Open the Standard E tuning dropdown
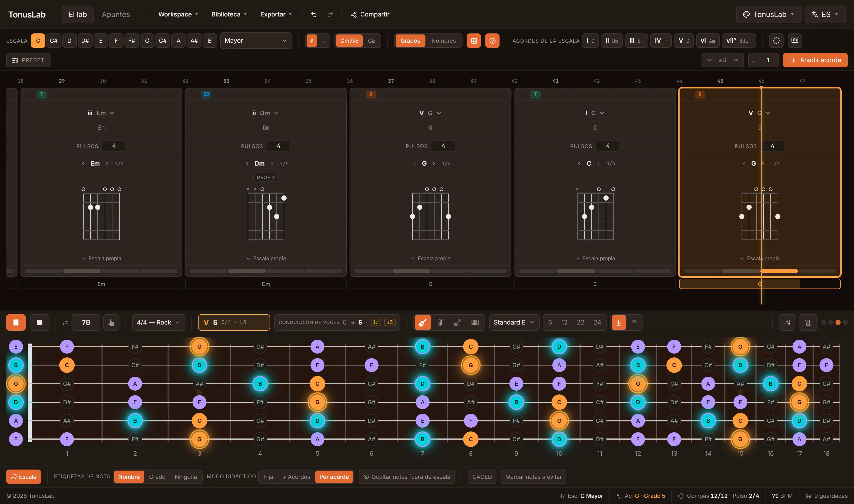854x504 pixels. coord(514,322)
